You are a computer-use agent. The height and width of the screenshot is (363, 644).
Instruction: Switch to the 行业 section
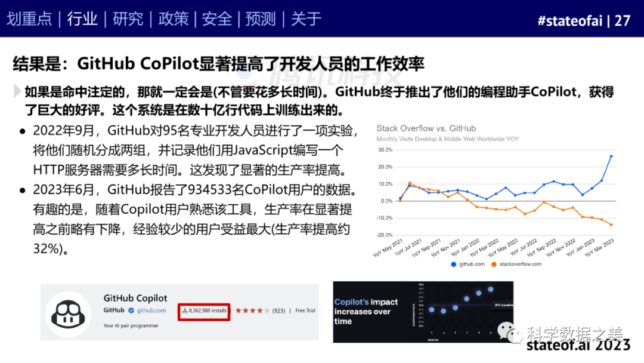coord(82,19)
